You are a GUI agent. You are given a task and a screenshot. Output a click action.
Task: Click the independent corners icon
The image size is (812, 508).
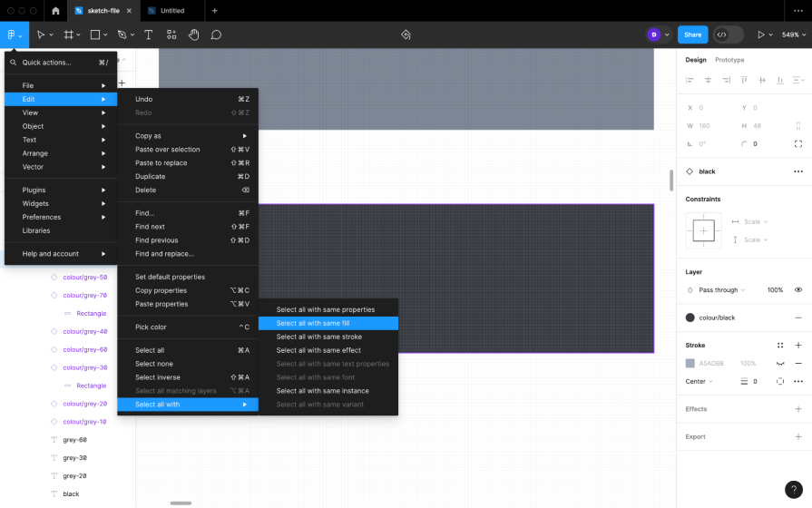point(797,143)
